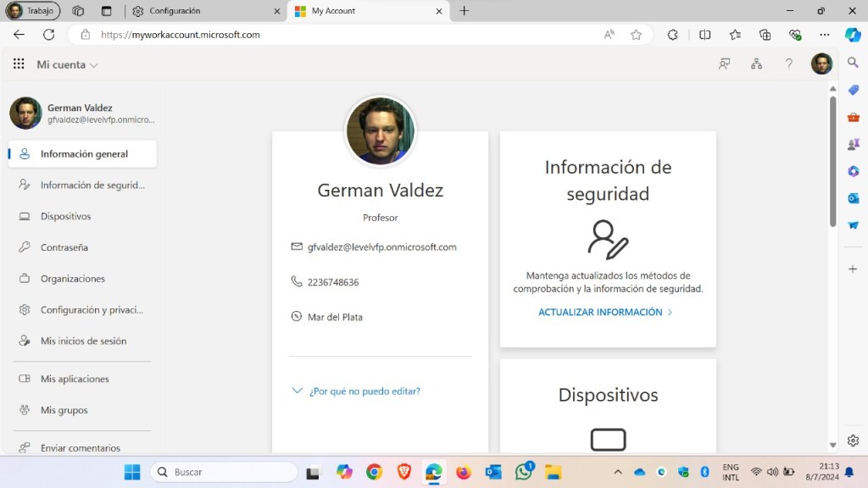This screenshot has height=488, width=868.
Task: Click the organization chart icon in header
Action: 756,64
